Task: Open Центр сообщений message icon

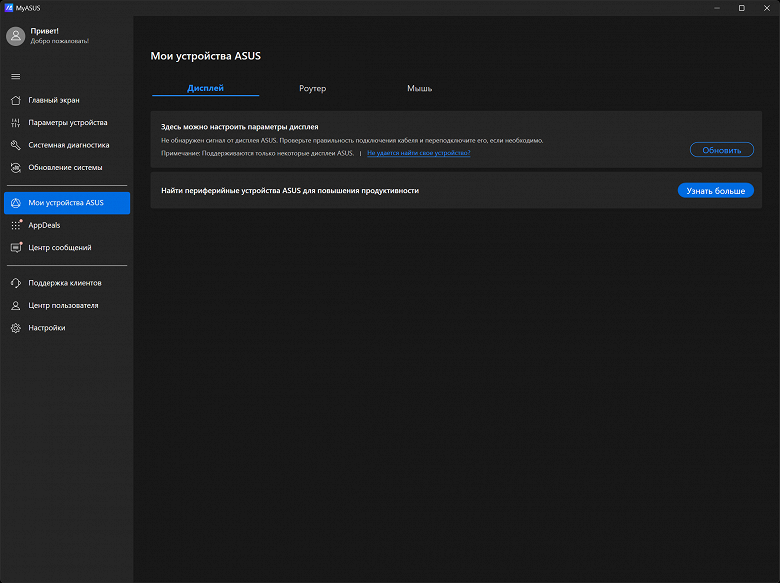Action: pos(15,247)
